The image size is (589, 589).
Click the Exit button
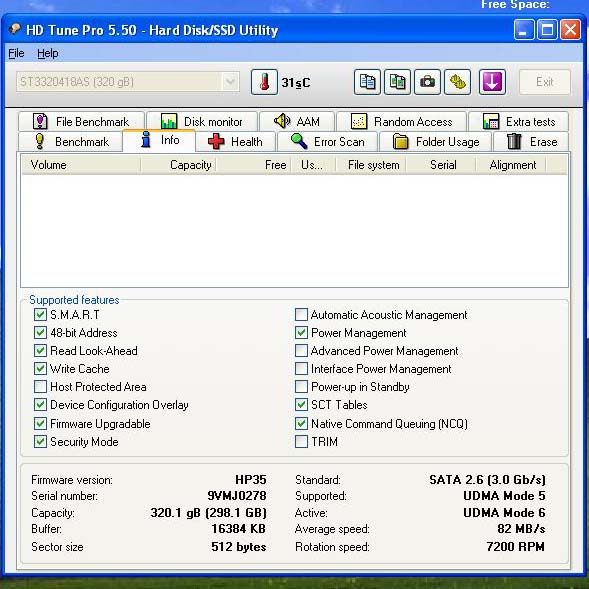click(545, 82)
